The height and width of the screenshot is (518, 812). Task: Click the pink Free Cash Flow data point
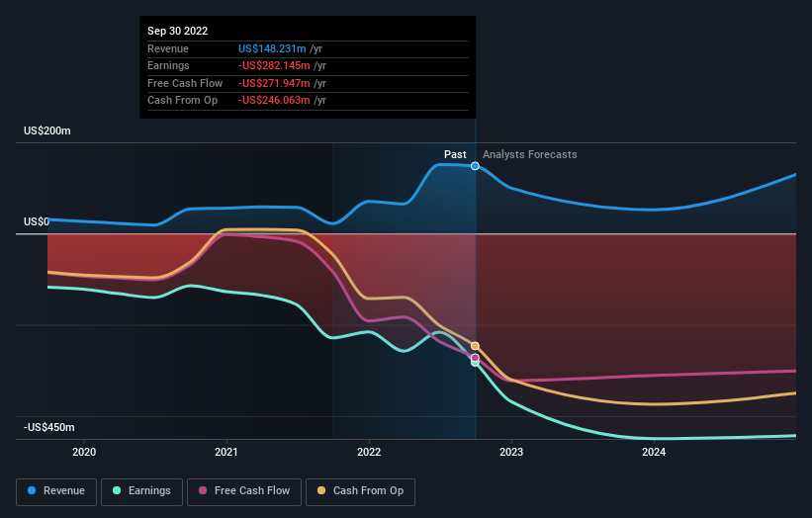click(x=475, y=358)
